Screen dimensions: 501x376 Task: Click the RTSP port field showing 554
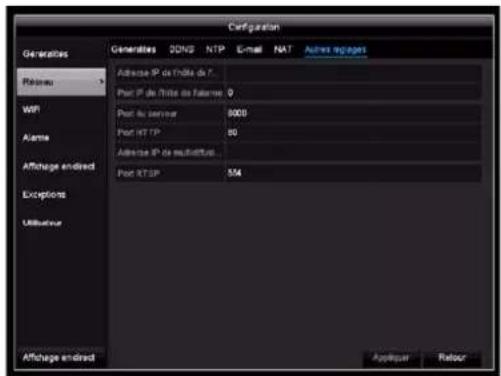354,173
